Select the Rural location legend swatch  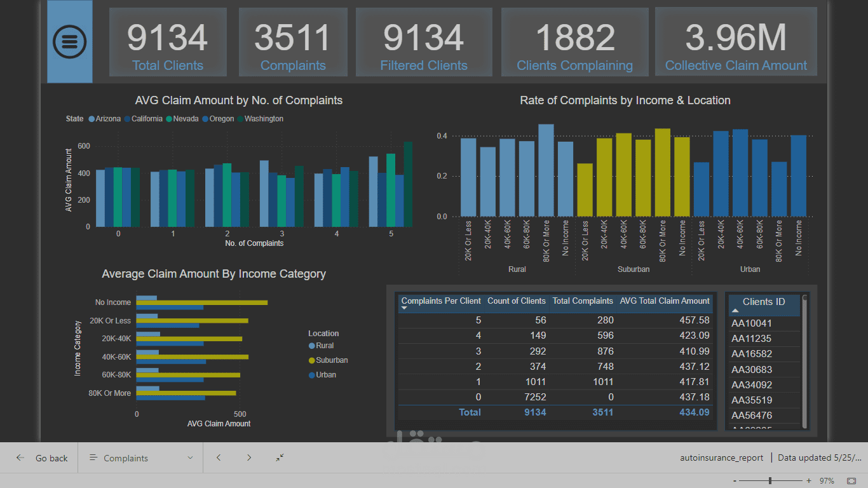tap(311, 346)
